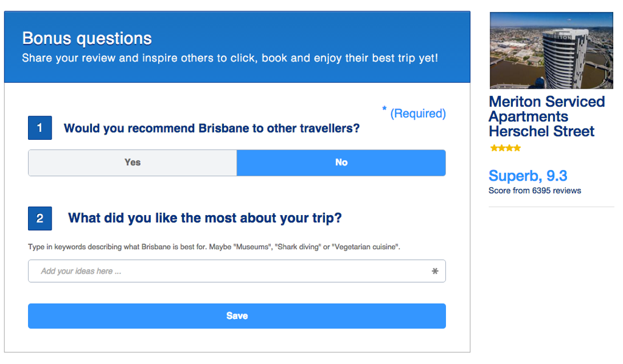Click the Superb, 9.3 score

pyautogui.click(x=527, y=176)
